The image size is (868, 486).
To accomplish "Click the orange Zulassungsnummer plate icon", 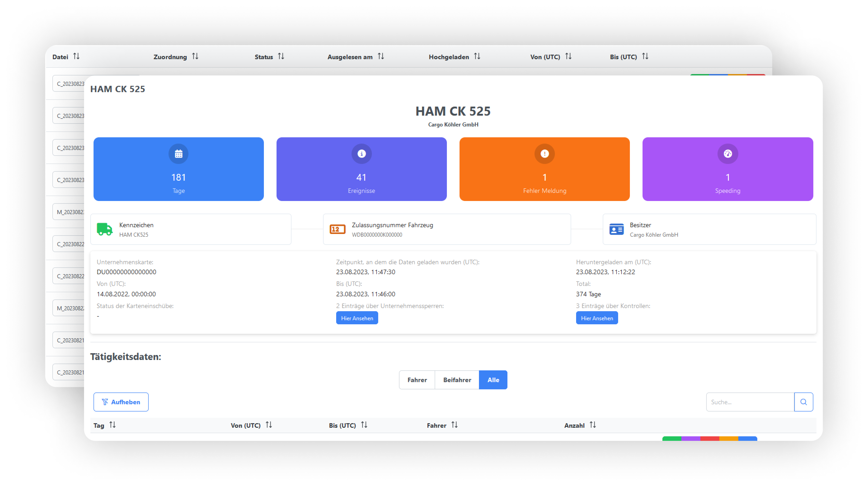I will pyautogui.click(x=337, y=229).
